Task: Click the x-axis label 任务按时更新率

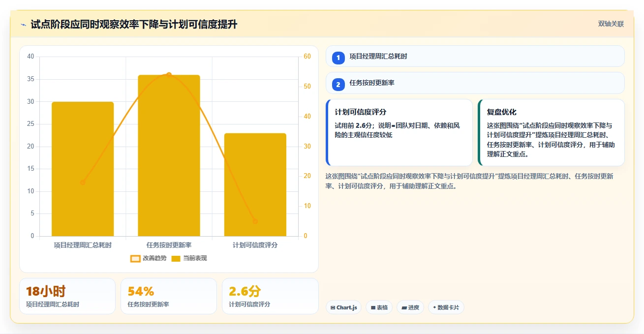Action: [169, 245]
